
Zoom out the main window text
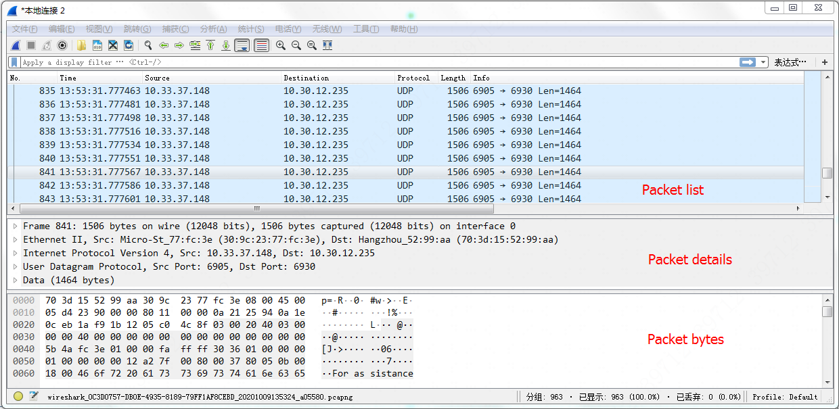(296, 45)
